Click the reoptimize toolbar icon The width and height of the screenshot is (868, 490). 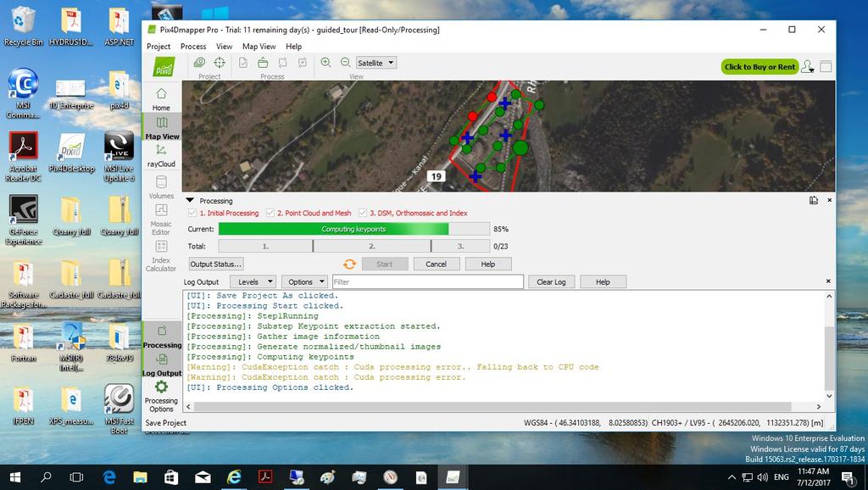(x=283, y=63)
